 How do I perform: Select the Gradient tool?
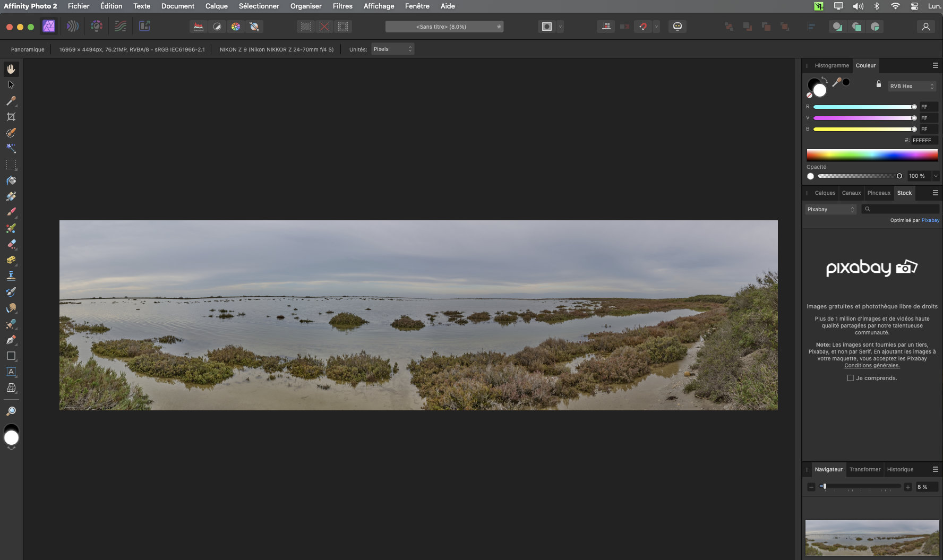click(11, 196)
